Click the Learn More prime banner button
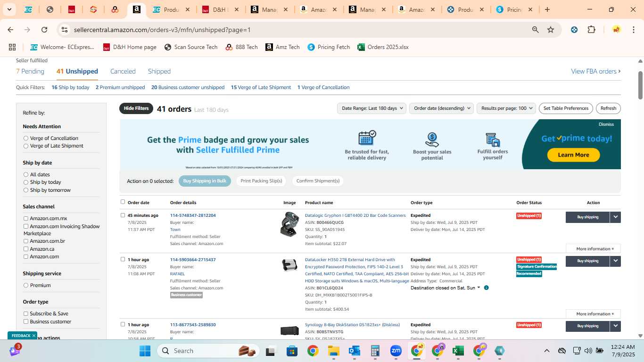644x362 pixels. pos(573,155)
